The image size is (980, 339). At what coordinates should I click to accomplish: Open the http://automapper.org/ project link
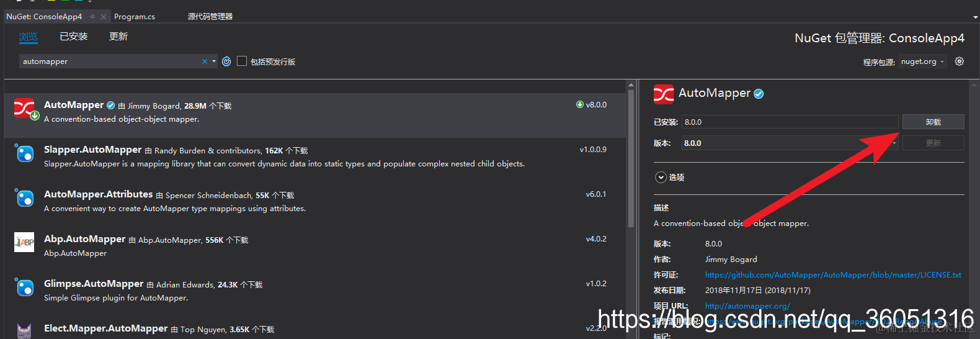(x=747, y=305)
